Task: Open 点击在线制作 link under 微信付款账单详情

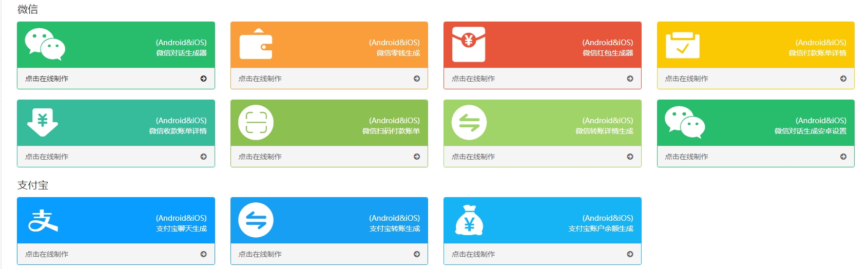Action: pyautogui.click(x=686, y=79)
